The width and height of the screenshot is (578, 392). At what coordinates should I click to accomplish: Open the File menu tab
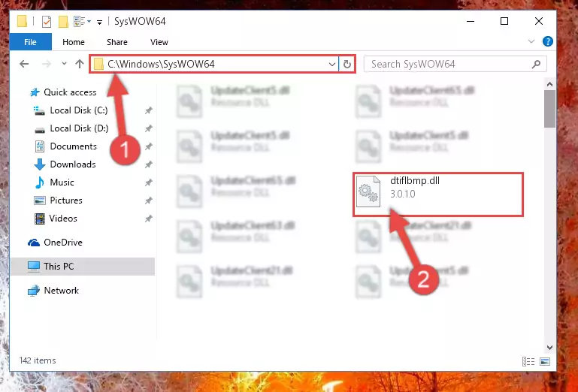coord(30,42)
